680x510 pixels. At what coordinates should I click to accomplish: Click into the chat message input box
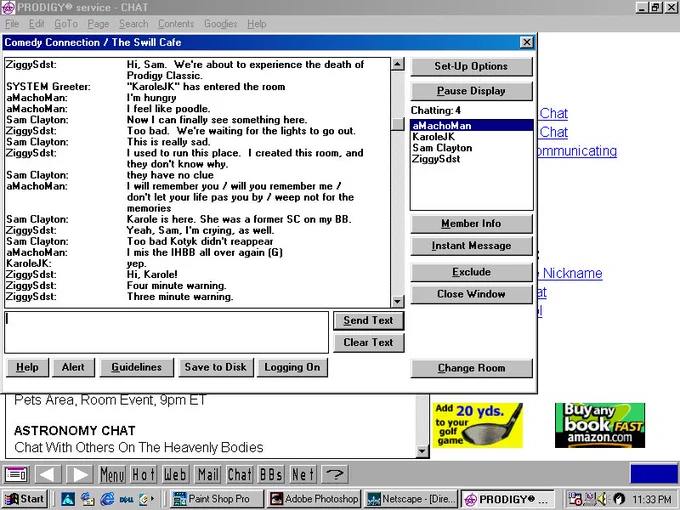point(167,332)
